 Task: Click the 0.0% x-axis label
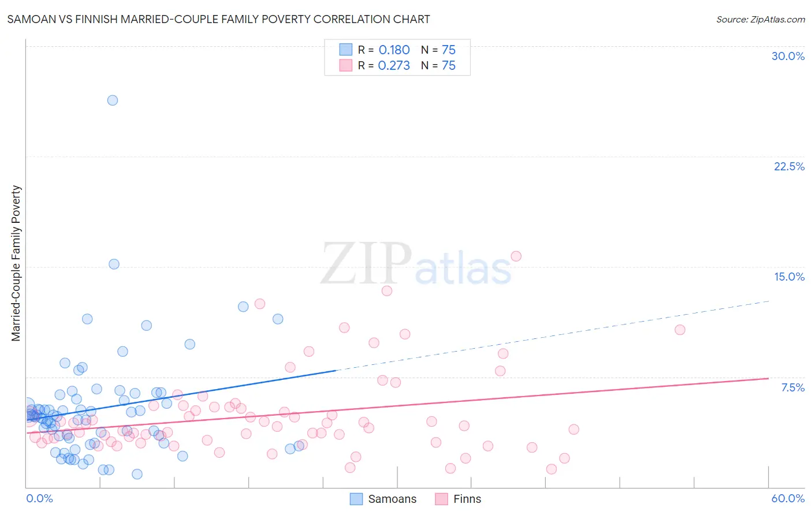[x=40, y=498]
